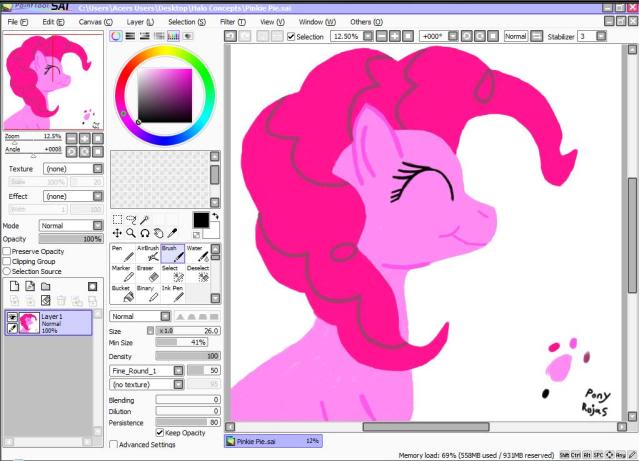639x461 pixels.
Task: Select the Binary pen tool
Action: 148,293
